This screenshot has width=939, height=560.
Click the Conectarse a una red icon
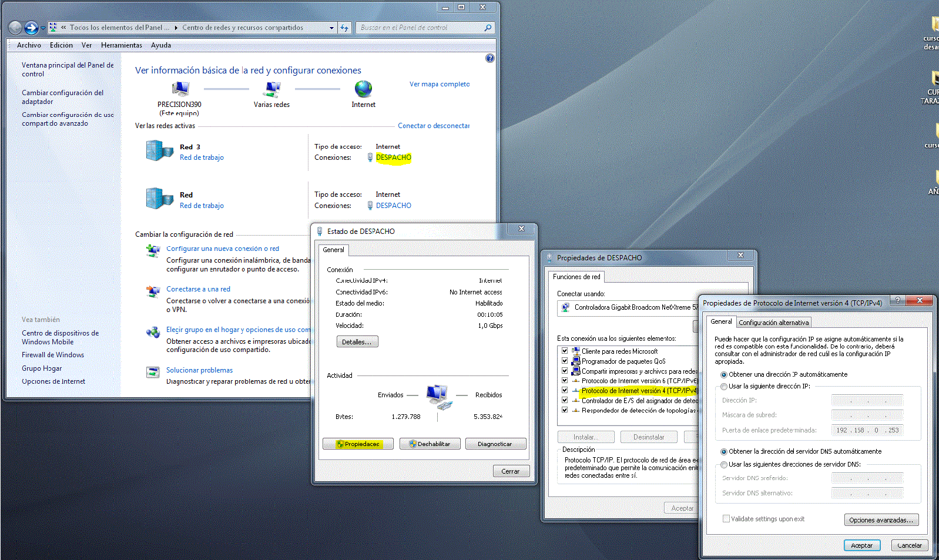[x=153, y=291]
